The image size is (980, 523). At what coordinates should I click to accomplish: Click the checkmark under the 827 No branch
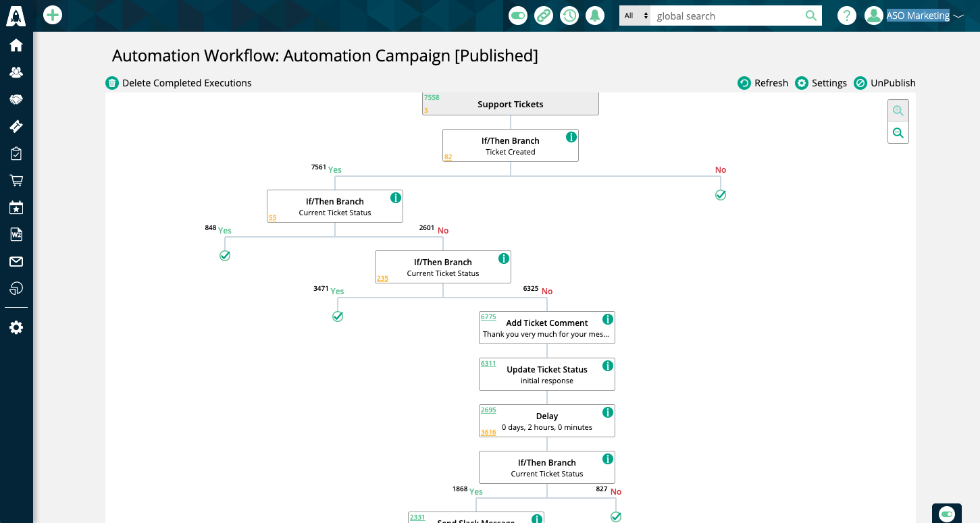pyautogui.click(x=616, y=517)
